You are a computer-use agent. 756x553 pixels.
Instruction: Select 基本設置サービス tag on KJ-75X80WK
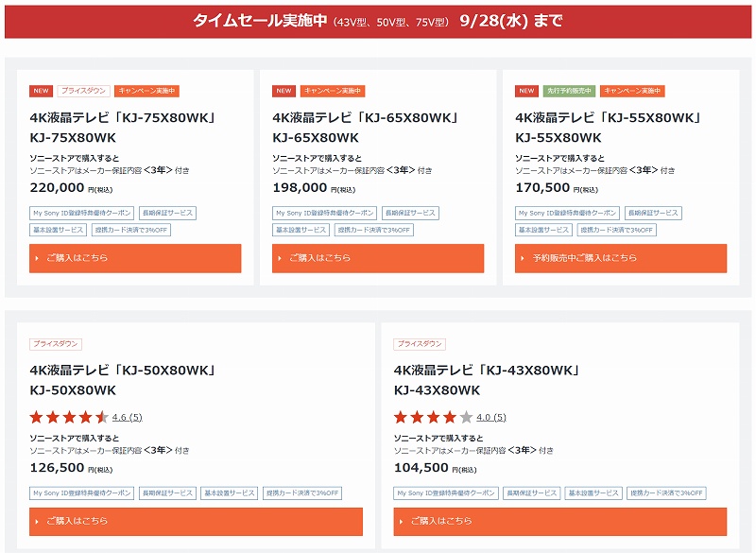point(59,230)
